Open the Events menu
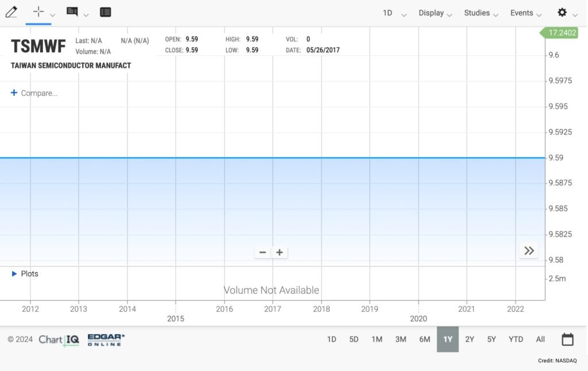The height and width of the screenshot is (371, 588). click(525, 13)
